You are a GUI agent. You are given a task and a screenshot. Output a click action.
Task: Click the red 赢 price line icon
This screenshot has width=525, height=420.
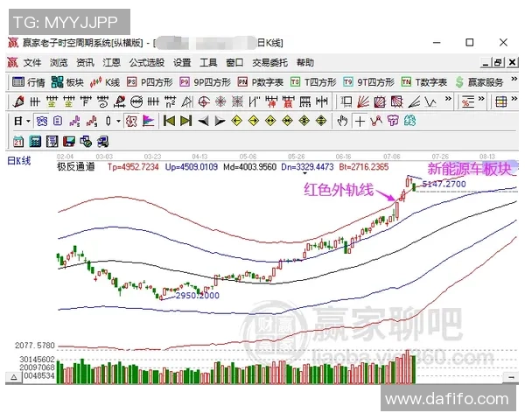[288, 101]
